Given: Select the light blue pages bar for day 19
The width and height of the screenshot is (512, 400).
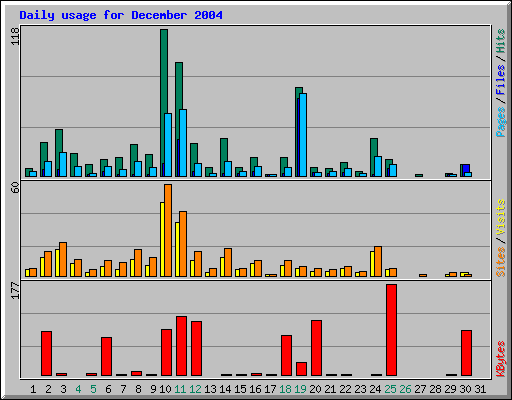Looking at the screenshot, I should click(x=303, y=135).
